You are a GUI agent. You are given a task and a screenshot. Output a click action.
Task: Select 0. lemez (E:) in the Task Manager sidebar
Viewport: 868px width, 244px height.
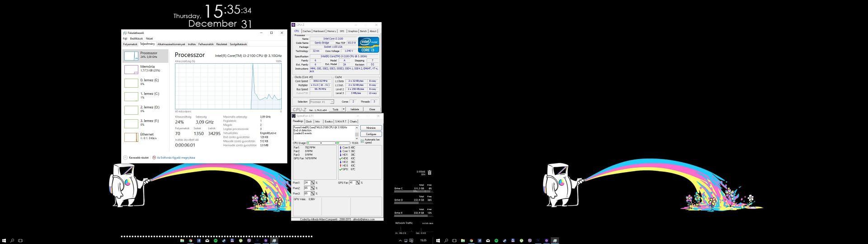(146, 82)
